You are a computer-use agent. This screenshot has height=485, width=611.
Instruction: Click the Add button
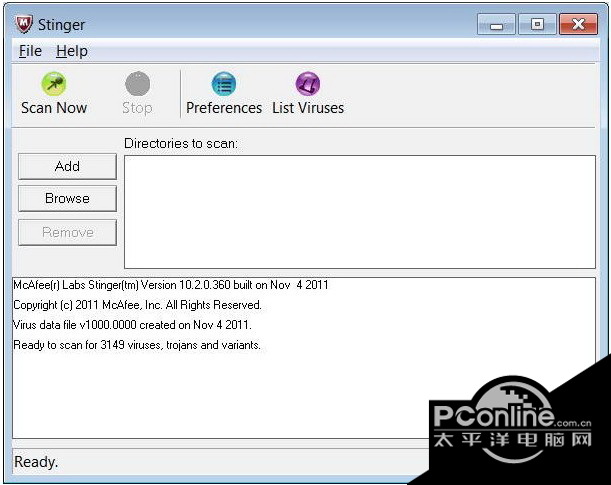[x=67, y=166]
